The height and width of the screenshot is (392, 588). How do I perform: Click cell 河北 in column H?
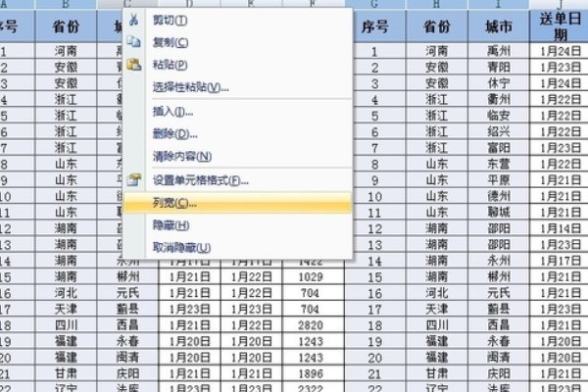coord(436,293)
